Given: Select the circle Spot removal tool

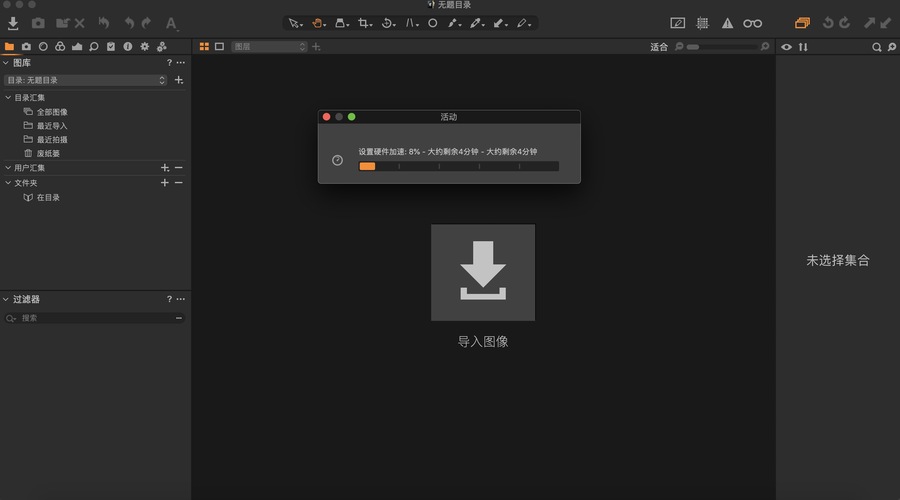Looking at the screenshot, I should tap(433, 24).
